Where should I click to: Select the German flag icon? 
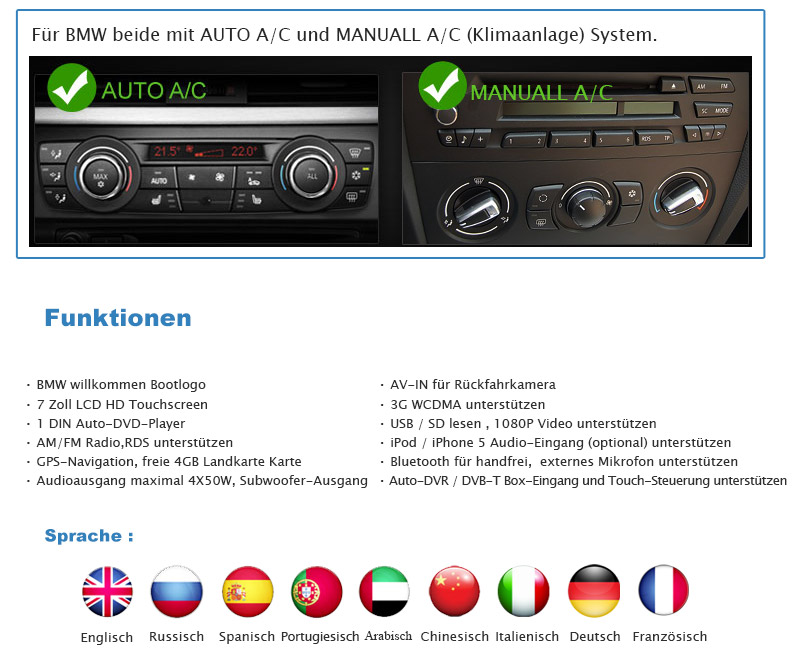click(x=594, y=591)
